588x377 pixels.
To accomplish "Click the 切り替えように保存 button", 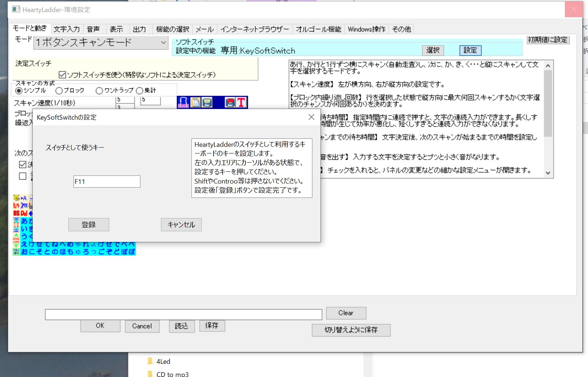I will point(351,330).
